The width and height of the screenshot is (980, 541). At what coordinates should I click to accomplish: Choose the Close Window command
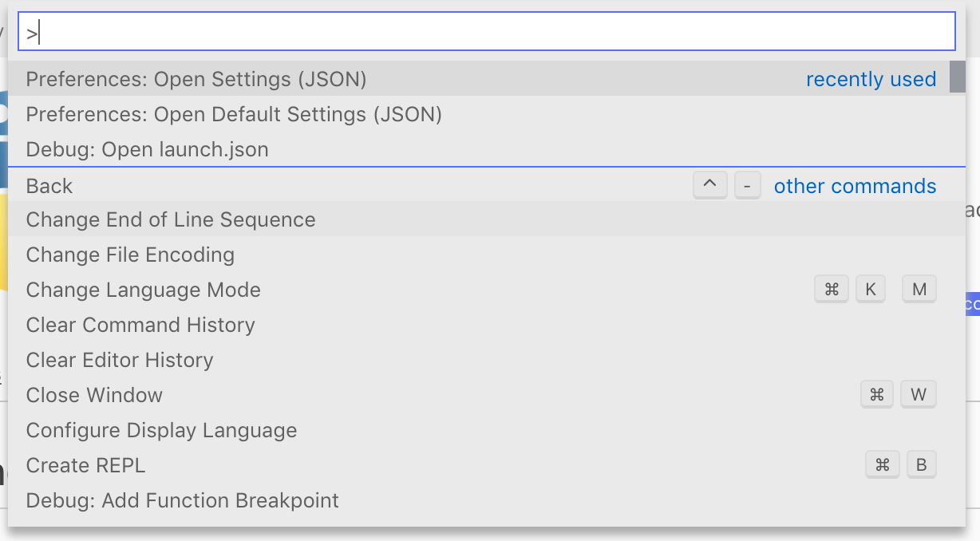[x=94, y=396]
